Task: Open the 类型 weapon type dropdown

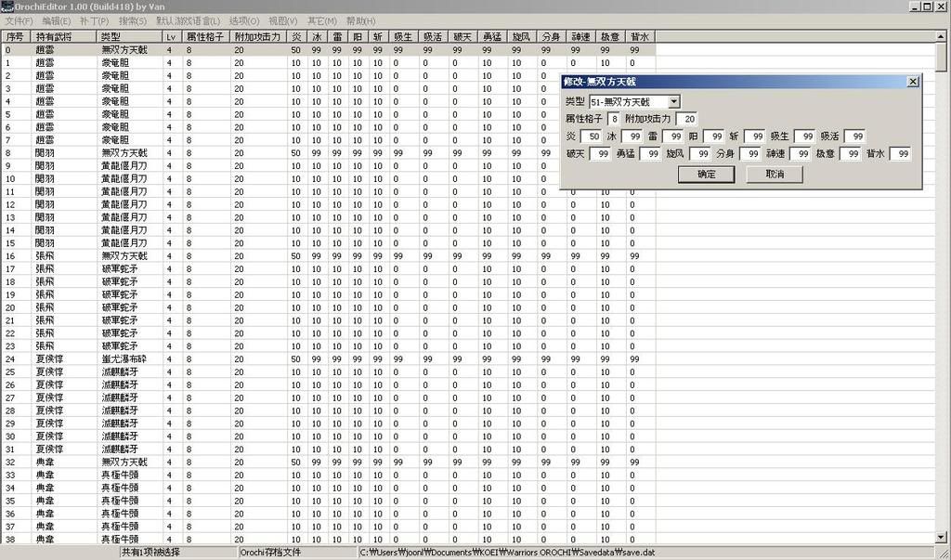Action: tap(674, 101)
